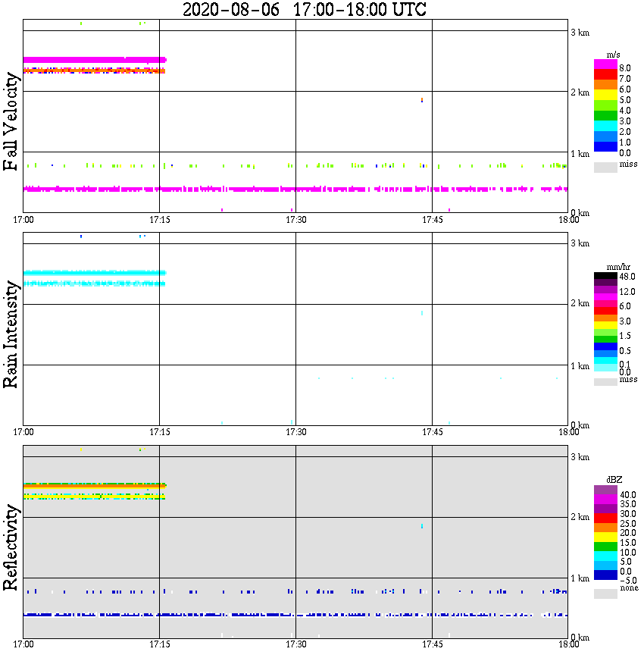
Task: Select gray miss swatch in mm/hr legend
Action: click(x=605, y=382)
